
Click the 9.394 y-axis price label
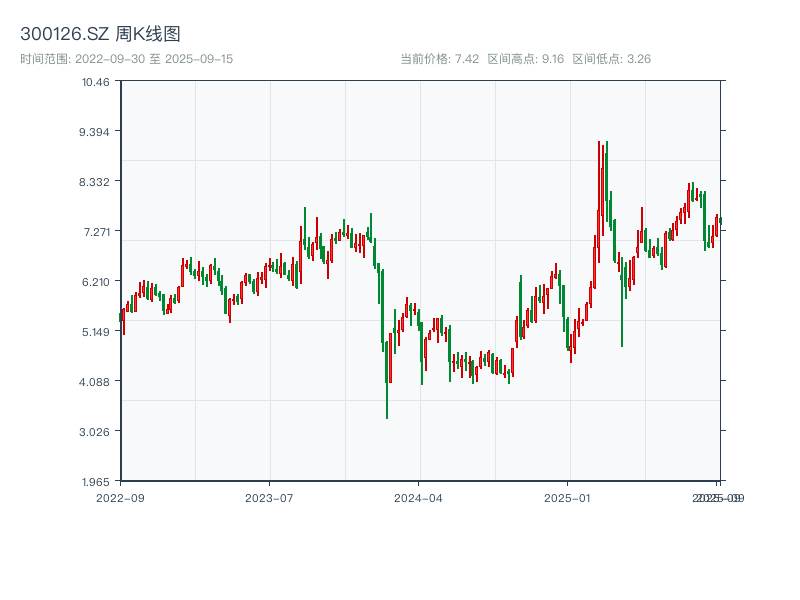[95, 131]
